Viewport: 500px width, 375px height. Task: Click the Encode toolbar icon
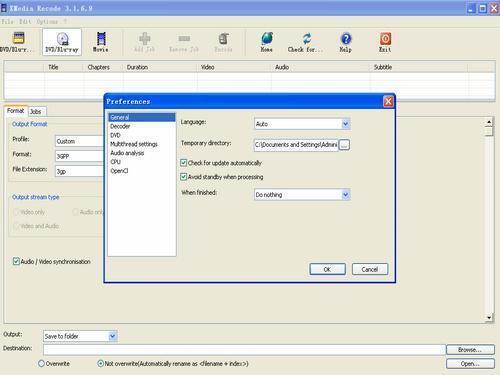coord(223,42)
